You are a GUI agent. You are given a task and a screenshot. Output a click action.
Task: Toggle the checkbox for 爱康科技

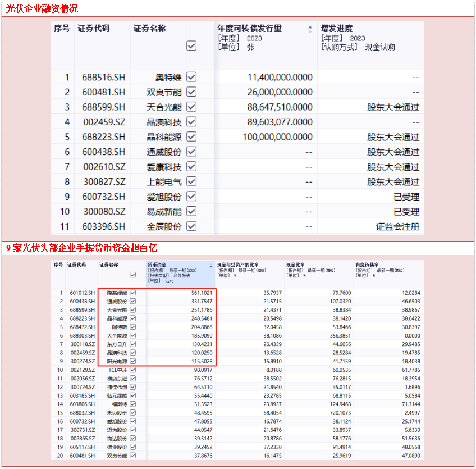191,166
